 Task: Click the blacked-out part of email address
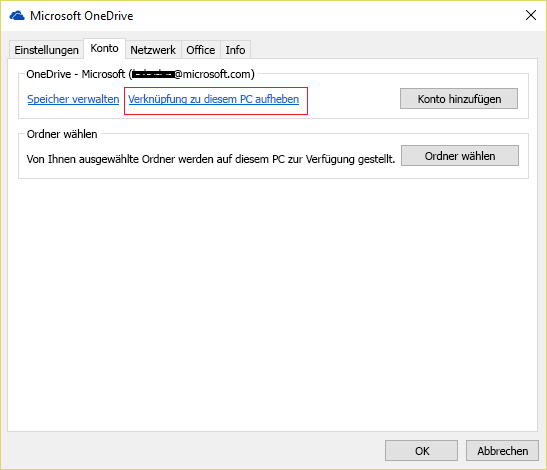click(x=153, y=74)
